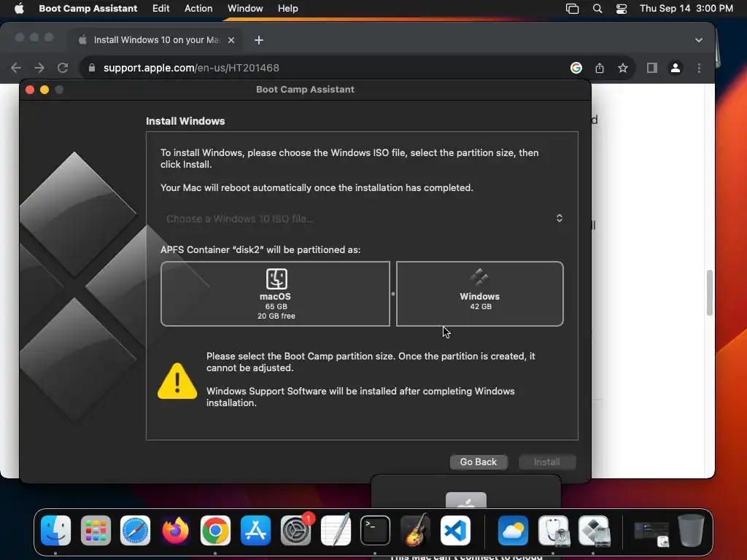Launch GarageBand from the Dock
This screenshot has width=747, height=560.
point(415,531)
